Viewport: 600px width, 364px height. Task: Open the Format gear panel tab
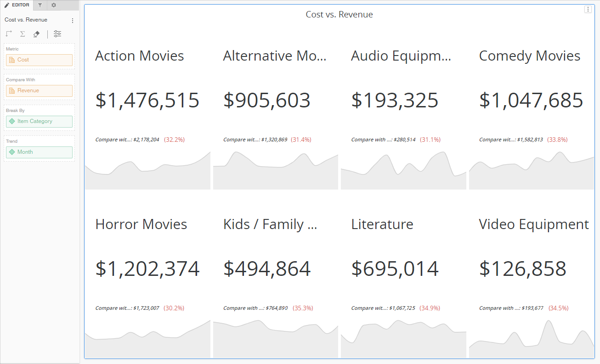click(x=54, y=5)
